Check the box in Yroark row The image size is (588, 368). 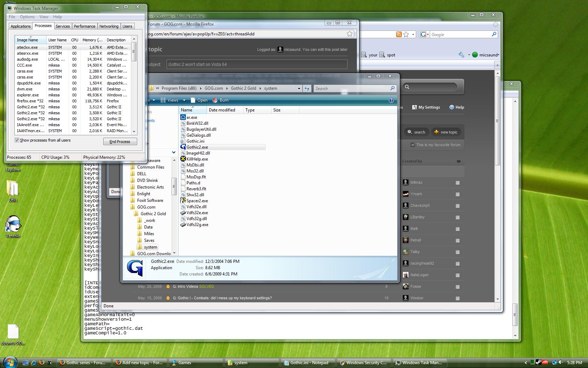(457, 194)
